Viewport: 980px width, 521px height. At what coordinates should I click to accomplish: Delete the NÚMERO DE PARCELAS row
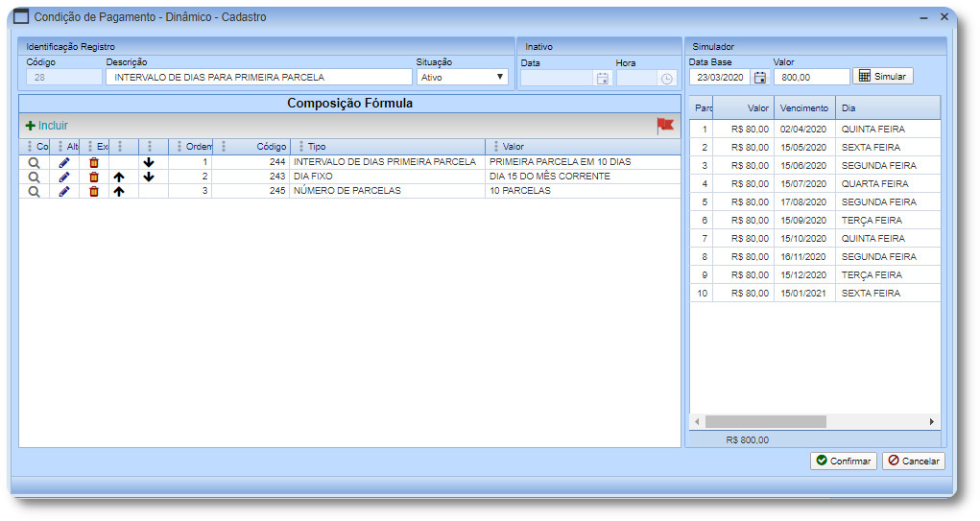tap(94, 192)
